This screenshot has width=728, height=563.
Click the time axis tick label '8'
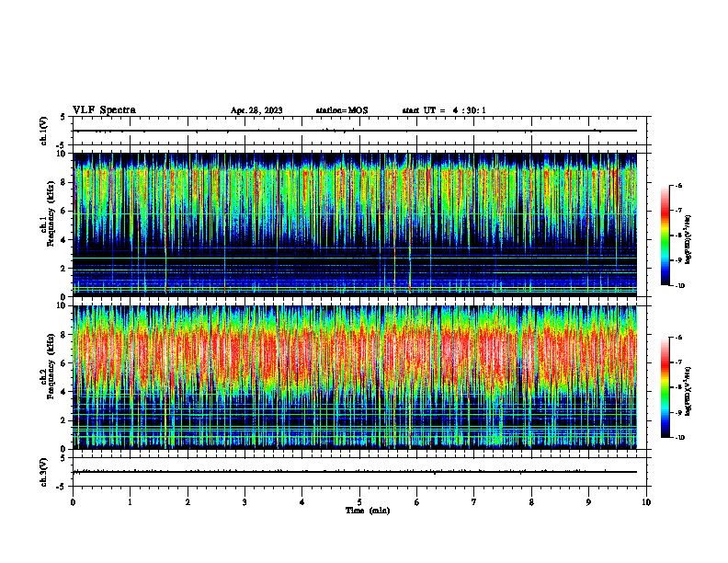click(531, 502)
